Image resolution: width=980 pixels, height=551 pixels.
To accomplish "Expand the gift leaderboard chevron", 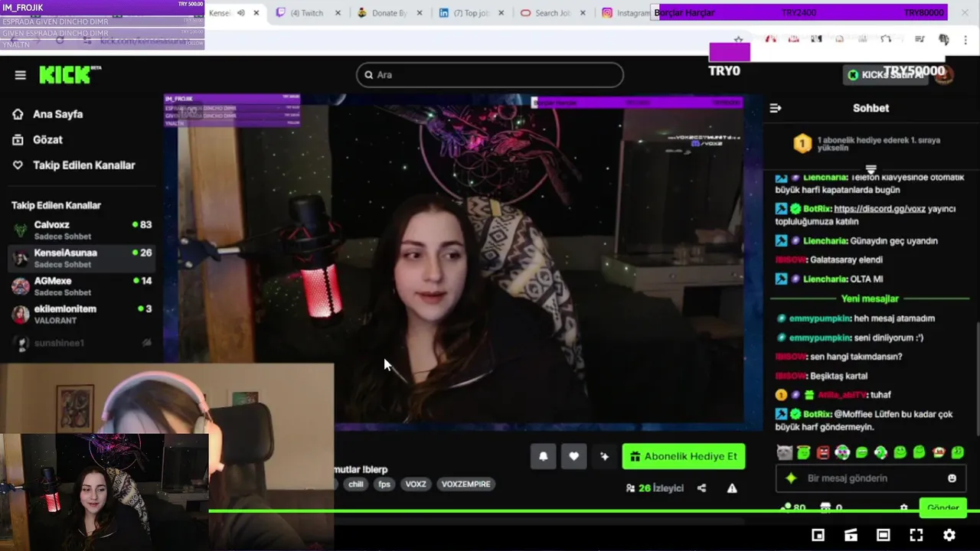I will [871, 169].
